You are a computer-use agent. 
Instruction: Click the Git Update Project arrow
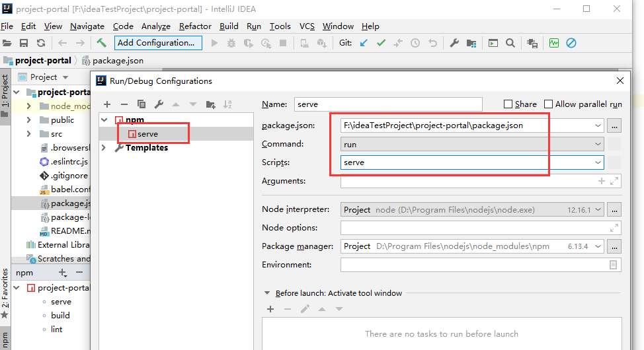coord(364,43)
